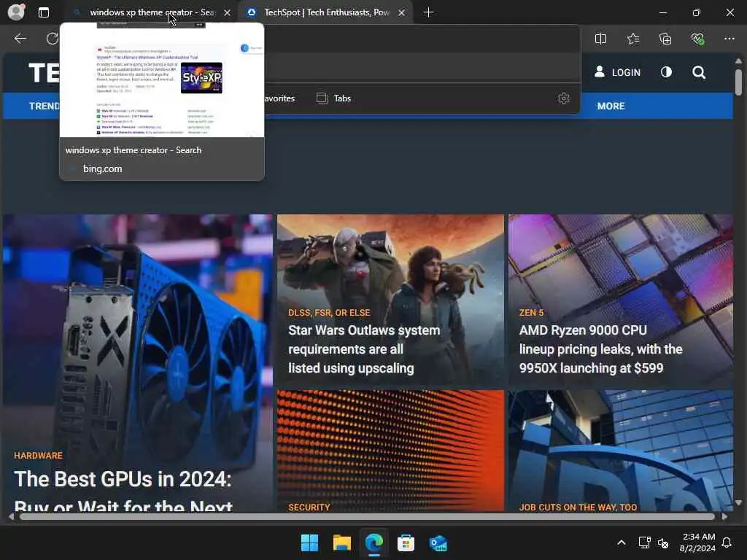Select the Favorites filter in address dropdown
The width and height of the screenshot is (747, 560).
coord(279,98)
